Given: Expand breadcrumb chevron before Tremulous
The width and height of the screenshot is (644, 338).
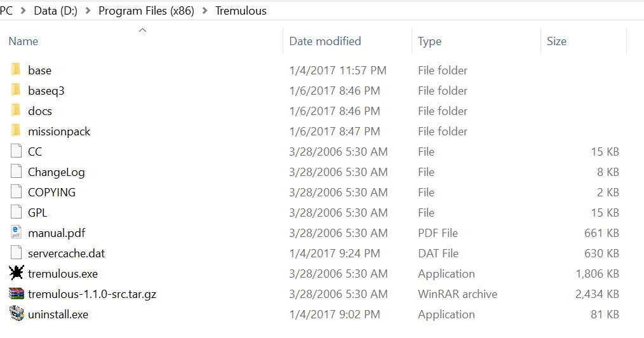Looking at the screenshot, I should tap(206, 11).
